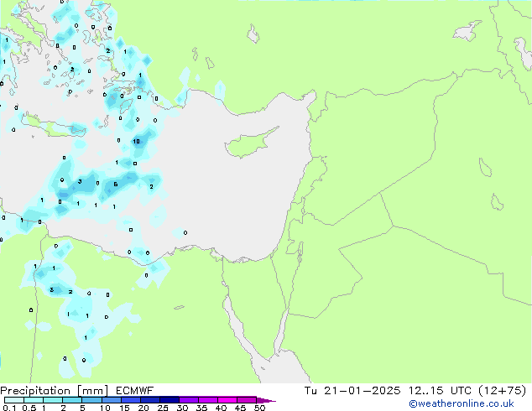Click the 20–25 mm legend swatch

(x=150, y=400)
